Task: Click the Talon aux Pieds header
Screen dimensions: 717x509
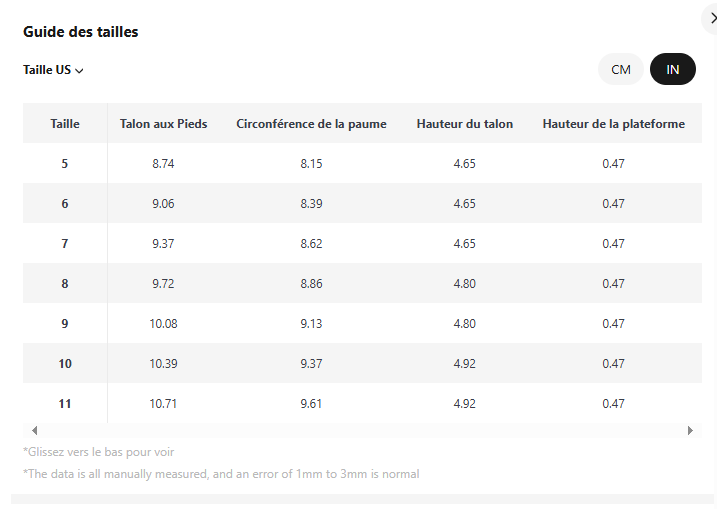Action: point(163,124)
